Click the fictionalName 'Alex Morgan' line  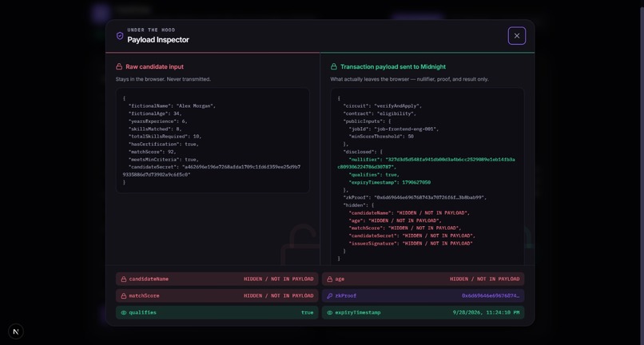pos(172,106)
